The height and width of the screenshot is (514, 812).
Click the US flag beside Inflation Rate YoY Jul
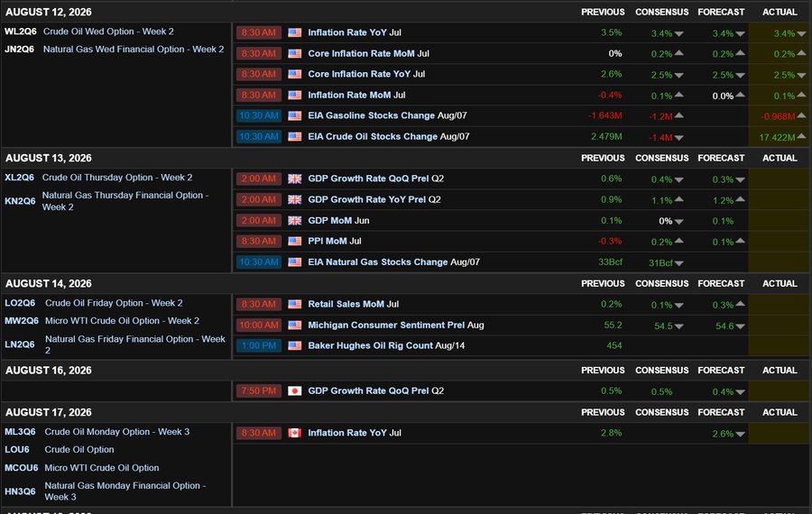[x=295, y=32]
